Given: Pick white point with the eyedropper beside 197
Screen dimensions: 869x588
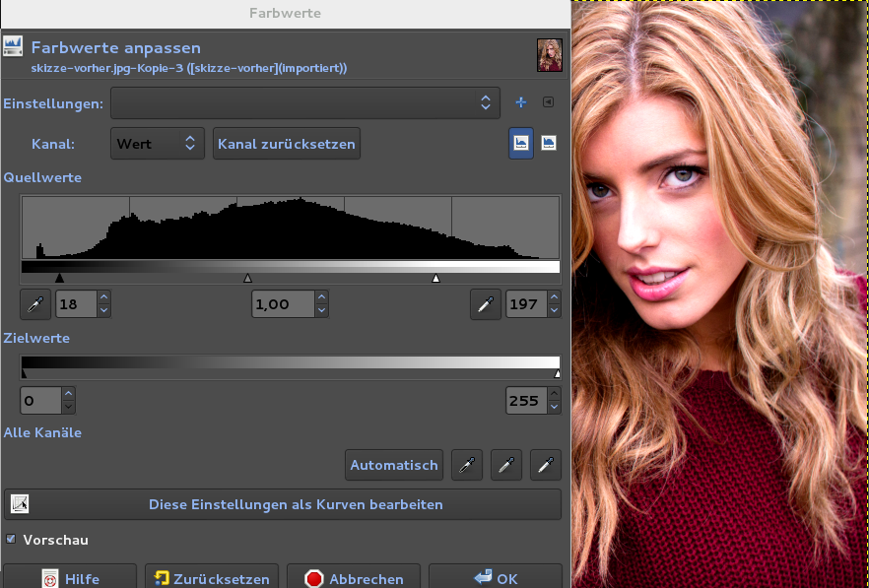Looking at the screenshot, I should (x=485, y=304).
